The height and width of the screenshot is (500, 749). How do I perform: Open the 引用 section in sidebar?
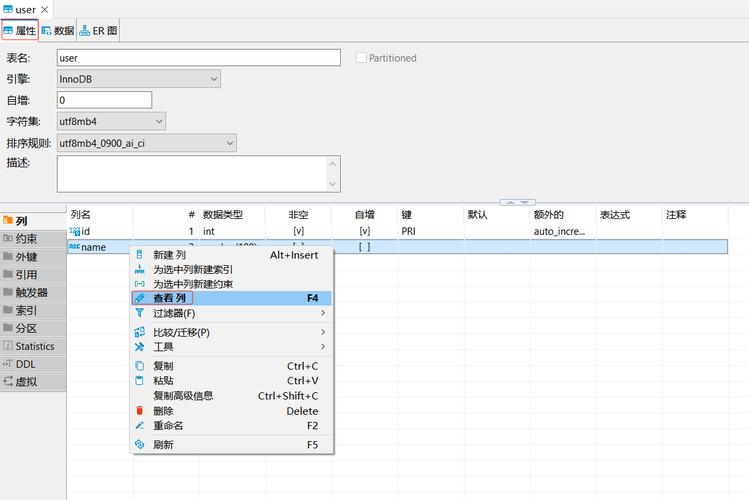33,275
